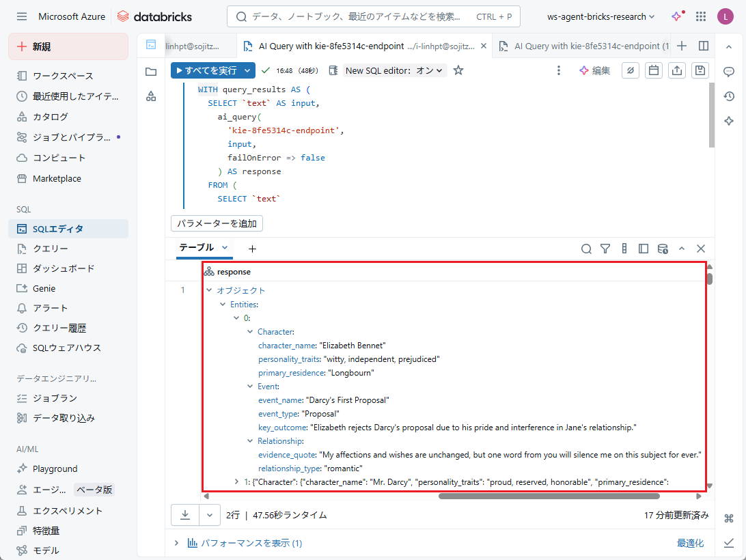Toggle the New SQL editor switch

pos(395,70)
